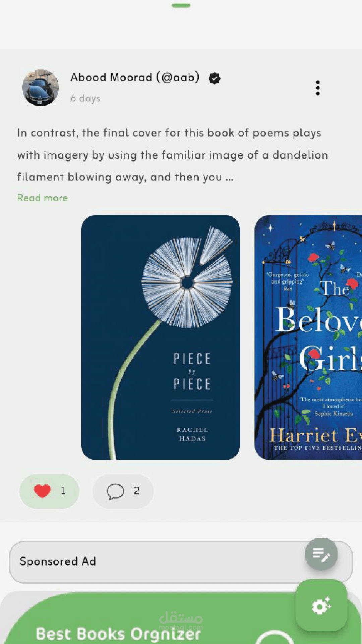Tap the like count number 1
The height and width of the screenshot is (644, 362).
[x=63, y=491]
